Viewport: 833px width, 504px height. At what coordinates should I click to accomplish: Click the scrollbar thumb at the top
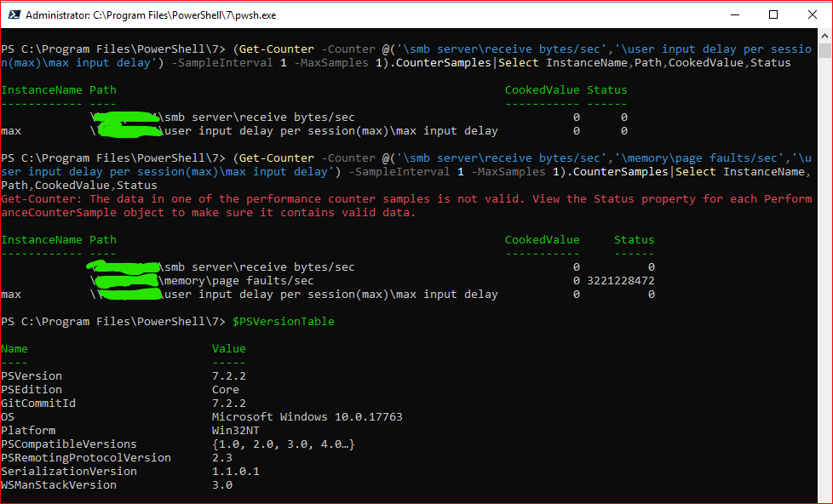(824, 51)
